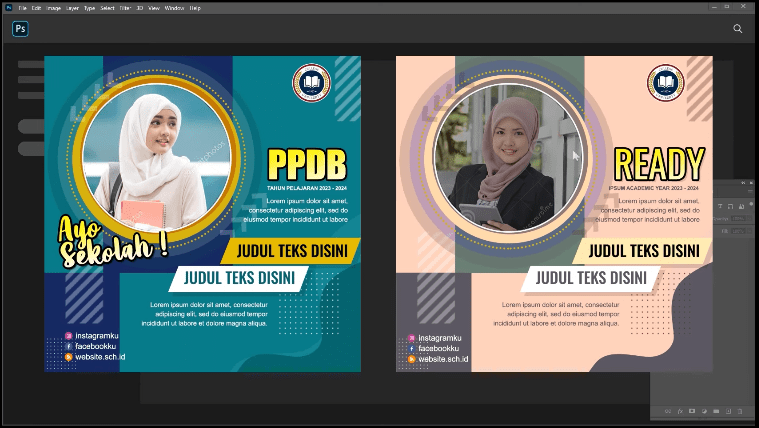Open the layer Opacity dropdown
759x428 pixels.
click(x=748, y=218)
